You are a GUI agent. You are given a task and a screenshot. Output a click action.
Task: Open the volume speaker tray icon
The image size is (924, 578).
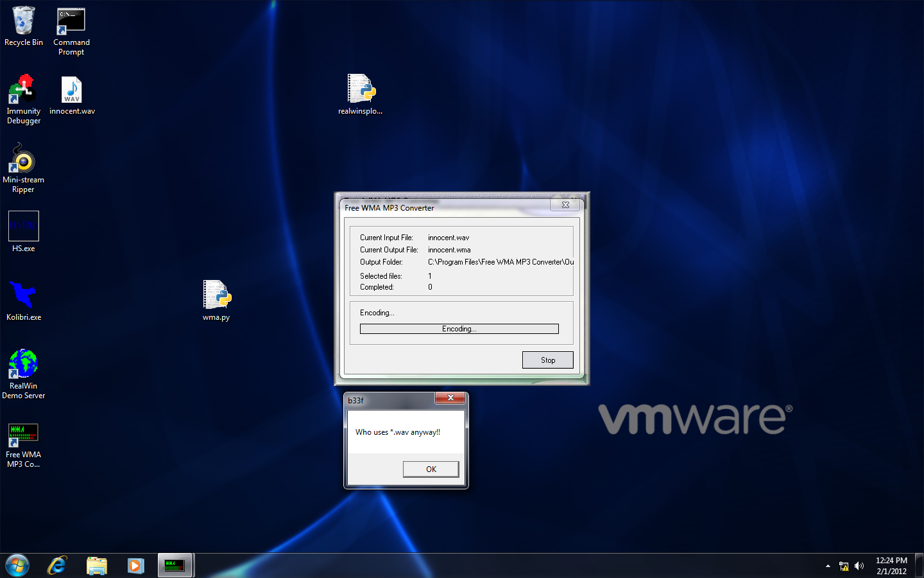pyautogui.click(x=859, y=566)
